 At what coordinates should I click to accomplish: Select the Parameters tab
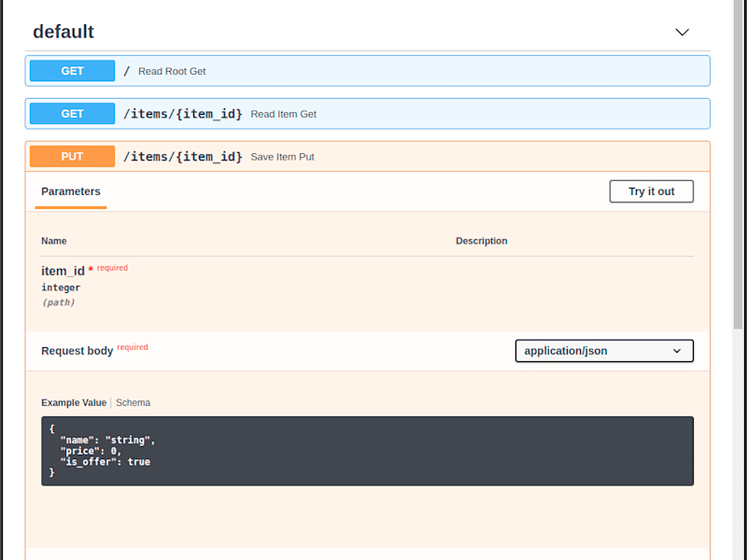[x=71, y=191]
